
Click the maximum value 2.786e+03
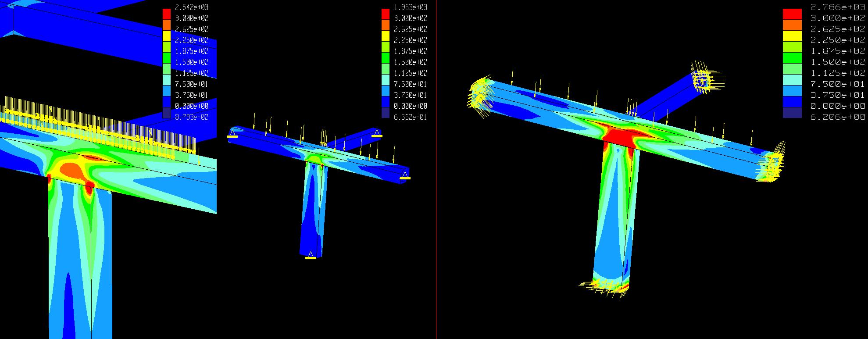pyautogui.click(x=838, y=7)
